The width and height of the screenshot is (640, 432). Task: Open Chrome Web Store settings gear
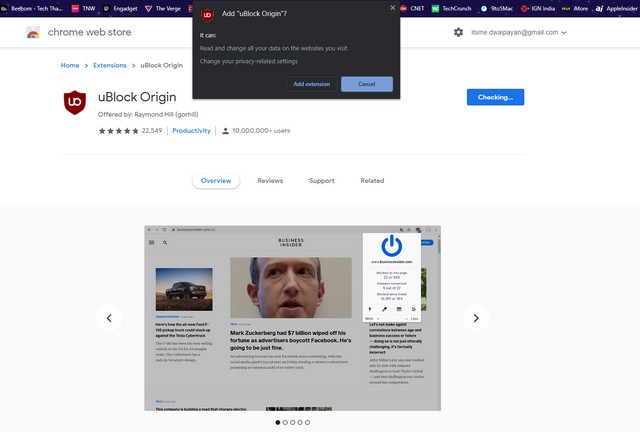coord(458,32)
